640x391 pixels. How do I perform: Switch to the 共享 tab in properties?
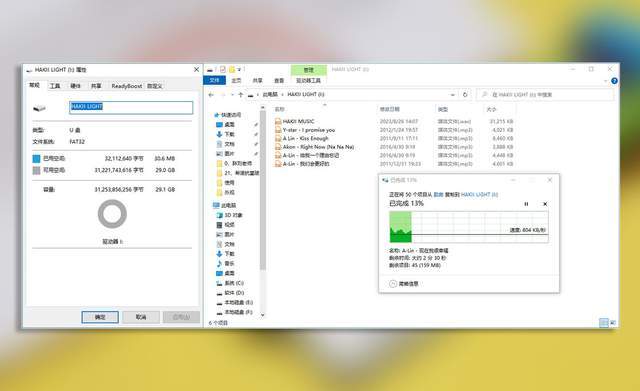pyautogui.click(x=96, y=86)
